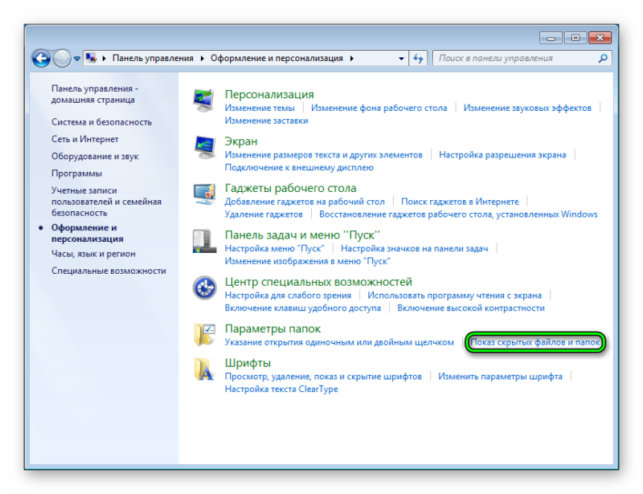Open Панель управления - домашняя страница
Screen dimensions: 643x494
[95, 94]
